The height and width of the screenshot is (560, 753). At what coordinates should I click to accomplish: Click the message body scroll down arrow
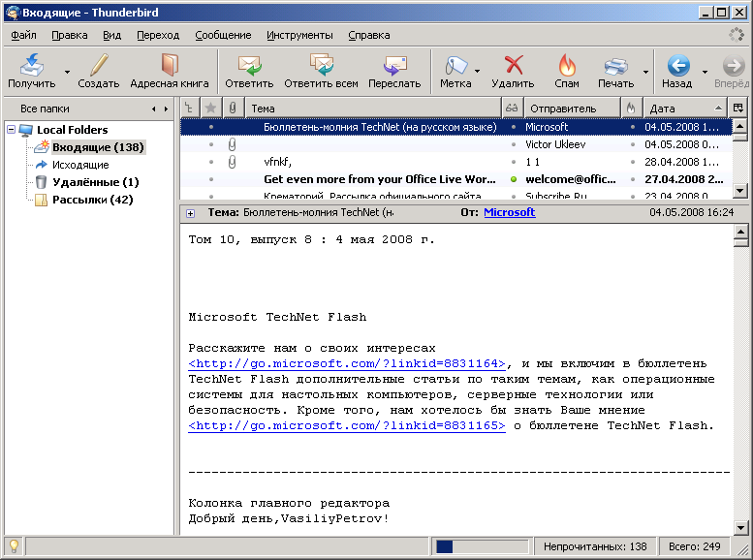click(740, 528)
